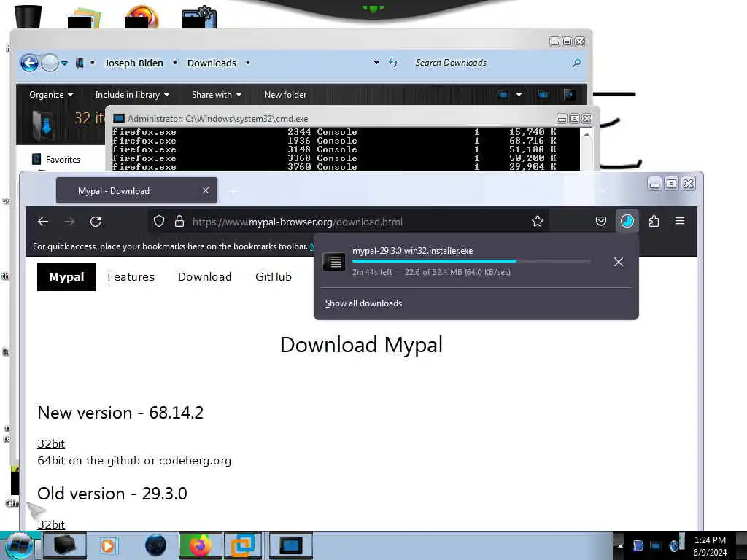Expand the view options dropdown arrow
Viewport: 747px width, 560px height.
[x=519, y=94]
